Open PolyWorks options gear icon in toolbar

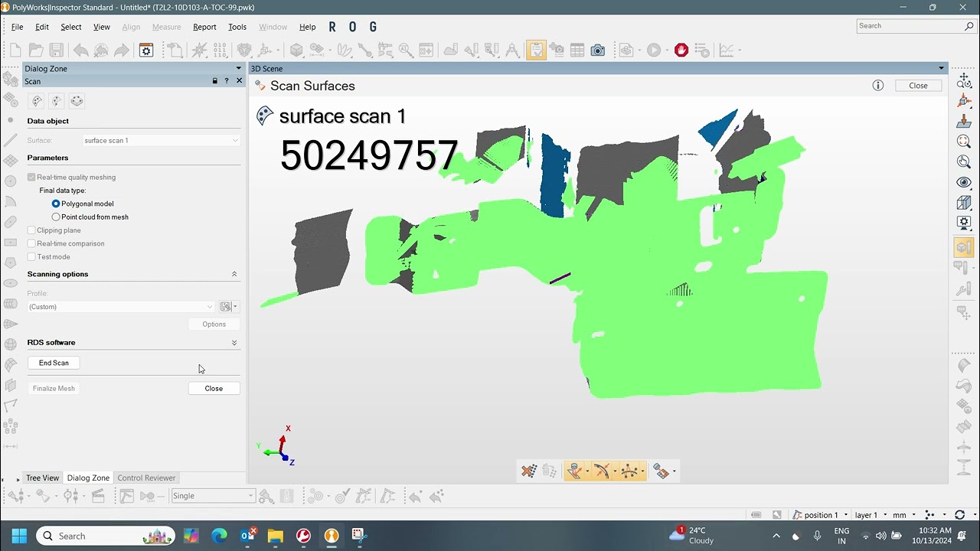click(x=146, y=51)
